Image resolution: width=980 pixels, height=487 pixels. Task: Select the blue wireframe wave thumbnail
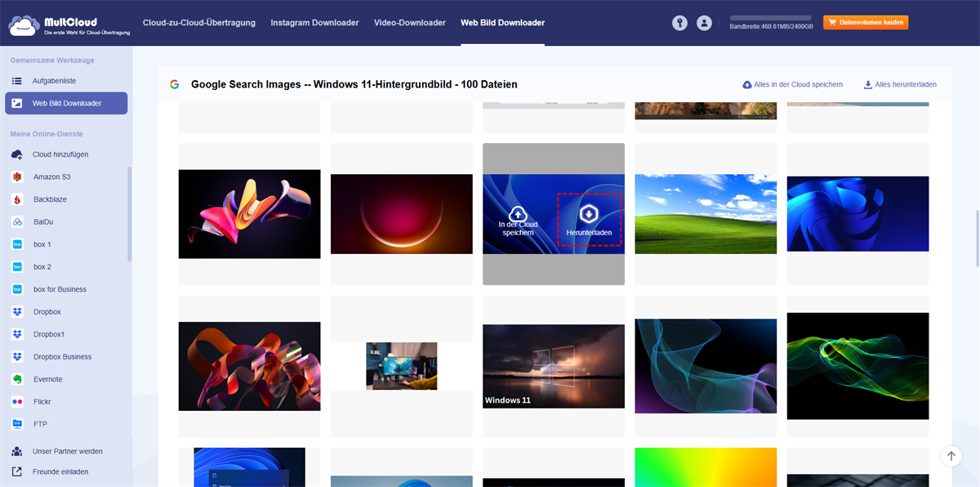[706, 366]
